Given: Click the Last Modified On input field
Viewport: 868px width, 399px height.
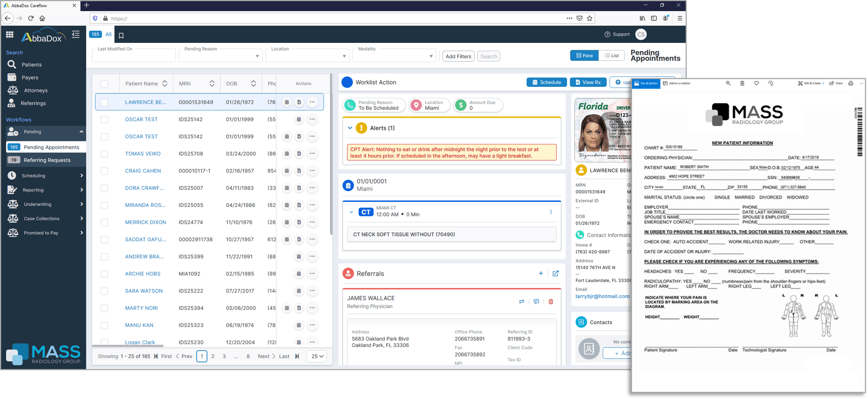Looking at the screenshot, I should 133,56.
